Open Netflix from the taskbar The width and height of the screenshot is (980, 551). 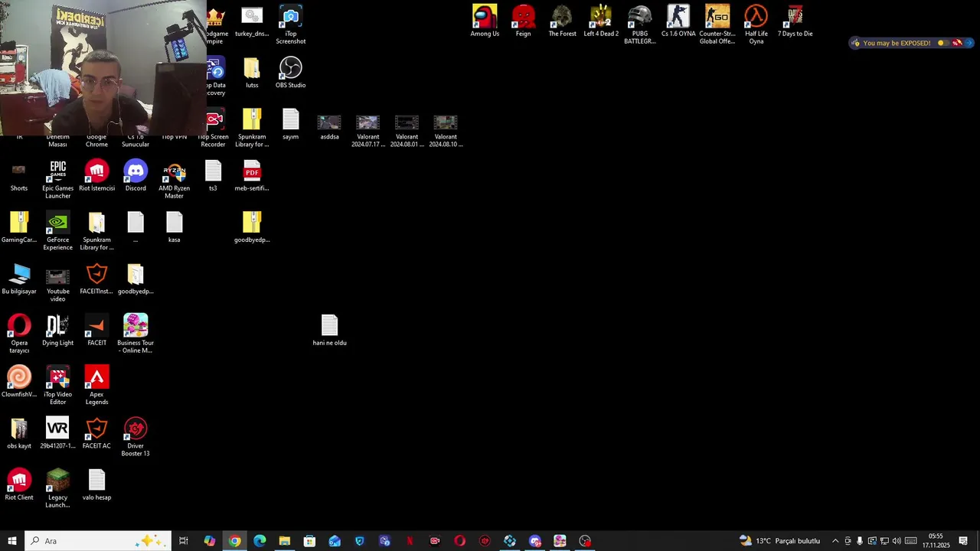(410, 541)
